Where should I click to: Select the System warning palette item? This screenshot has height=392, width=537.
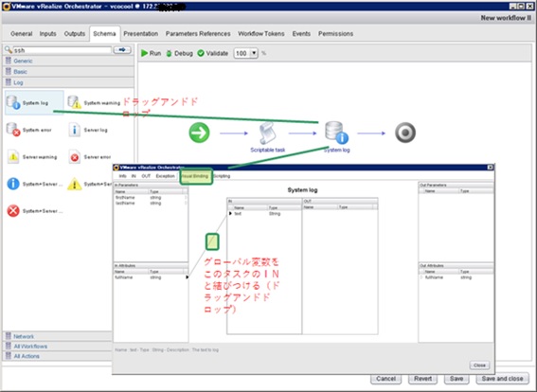[94, 102]
